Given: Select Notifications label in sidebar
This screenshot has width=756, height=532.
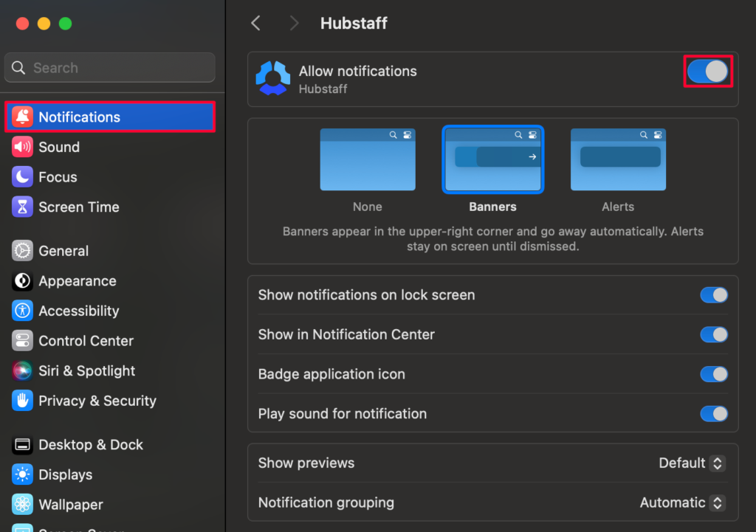Looking at the screenshot, I should (80, 117).
